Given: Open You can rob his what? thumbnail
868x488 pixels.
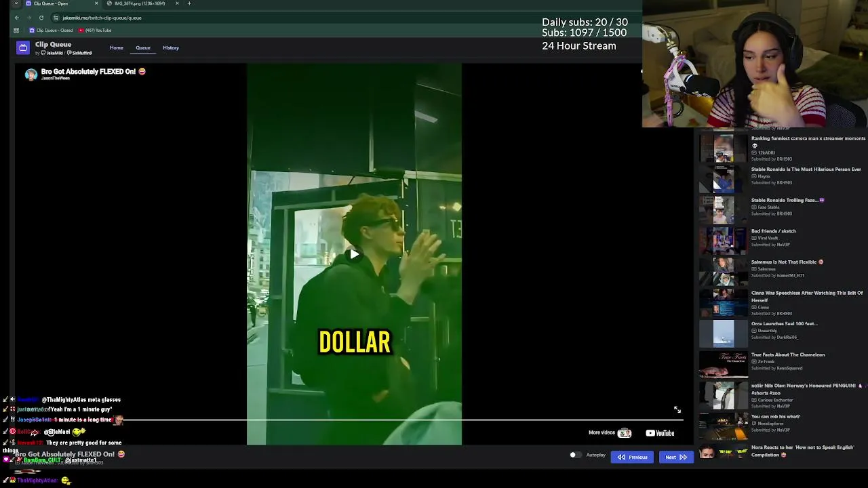Looking at the screenshot, I should (x=724, y=427).
